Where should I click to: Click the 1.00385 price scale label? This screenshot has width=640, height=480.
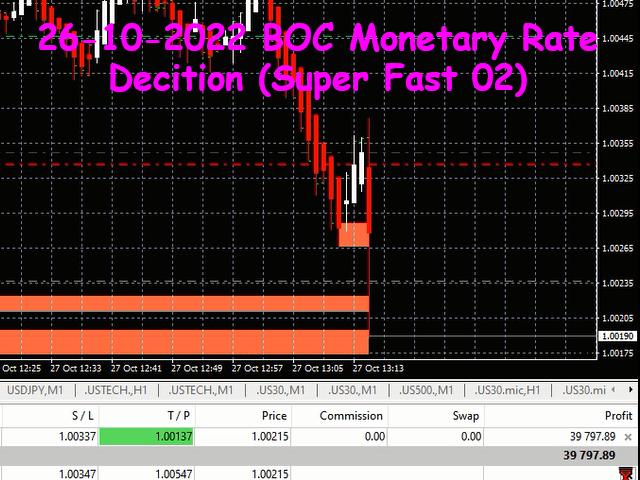[x=620, y=109]
